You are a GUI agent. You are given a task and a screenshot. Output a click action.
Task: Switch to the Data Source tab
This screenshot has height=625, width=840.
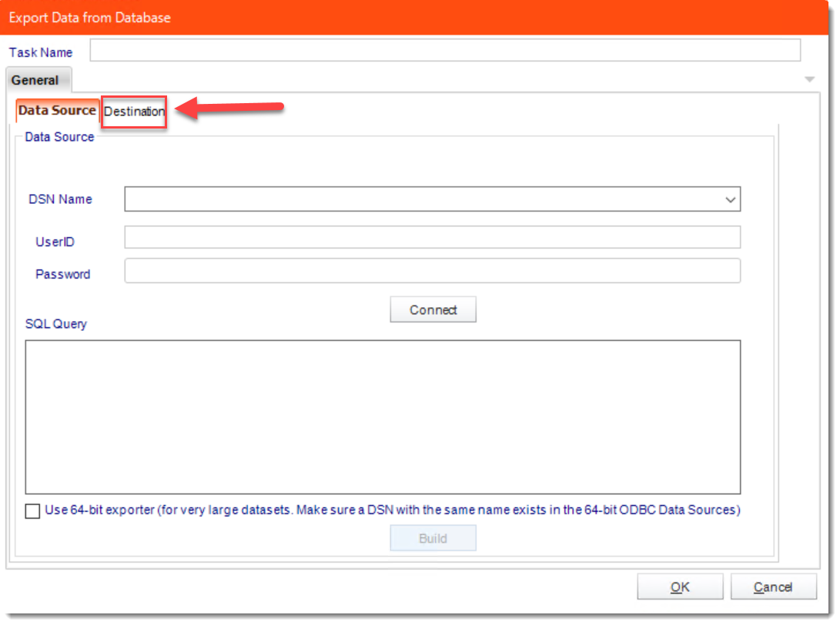point(57,111)
